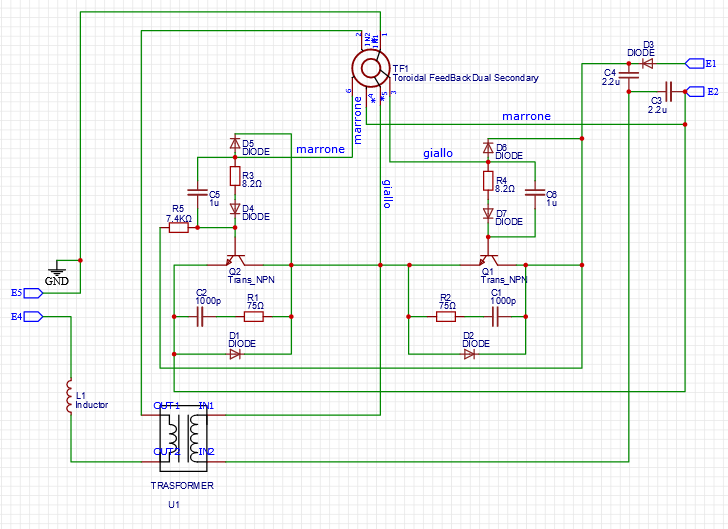Select capacitor C3 2.2u

tap(668, 91)
